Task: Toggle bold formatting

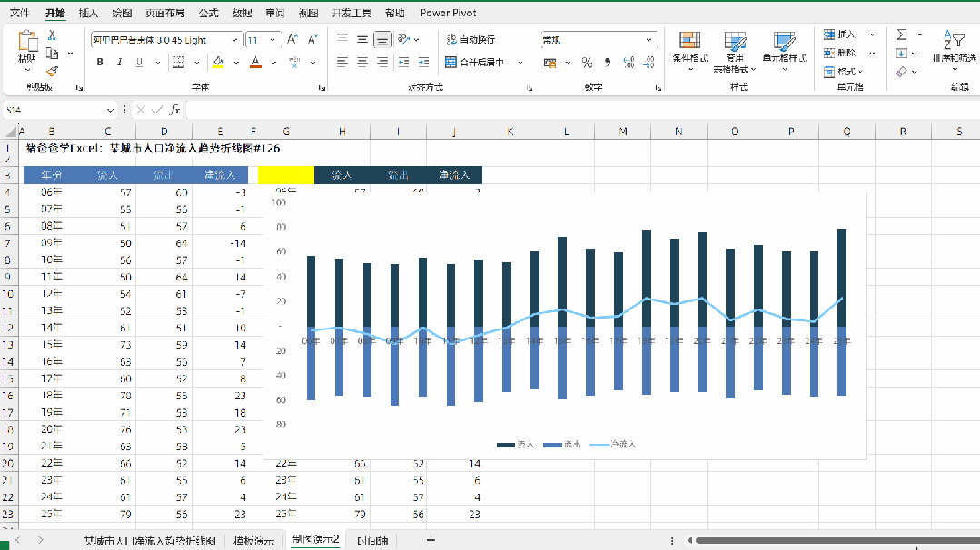Action: [x=100, y=63]
